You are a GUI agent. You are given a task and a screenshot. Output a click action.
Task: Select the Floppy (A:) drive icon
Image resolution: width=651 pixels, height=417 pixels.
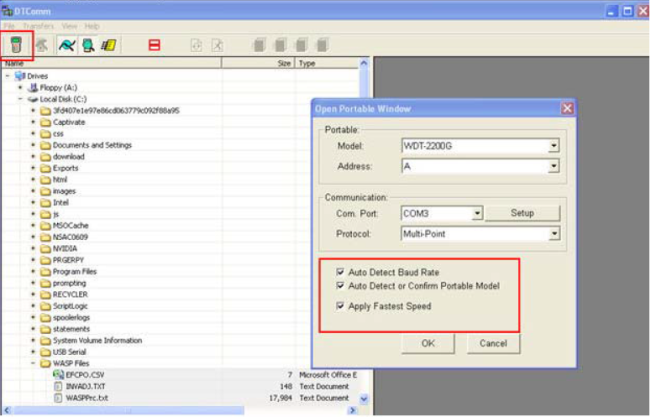click(34, 87)
